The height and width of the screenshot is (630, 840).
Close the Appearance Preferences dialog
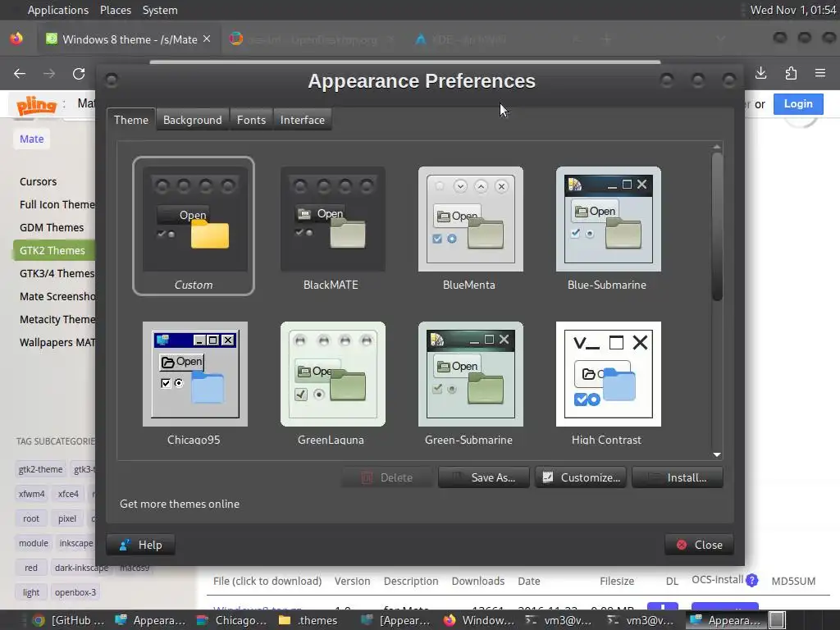(x=699, y=545)
